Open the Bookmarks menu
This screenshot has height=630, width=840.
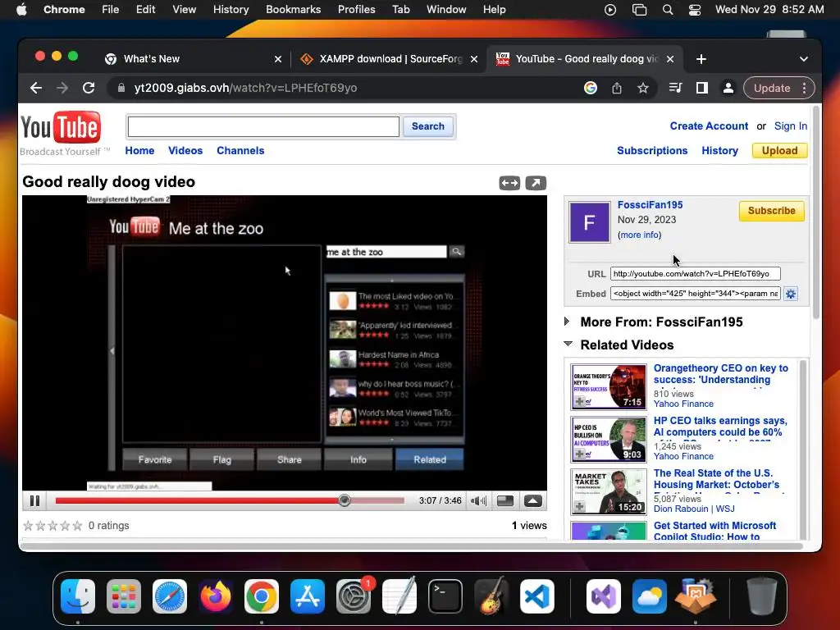[x=293, y=10]
